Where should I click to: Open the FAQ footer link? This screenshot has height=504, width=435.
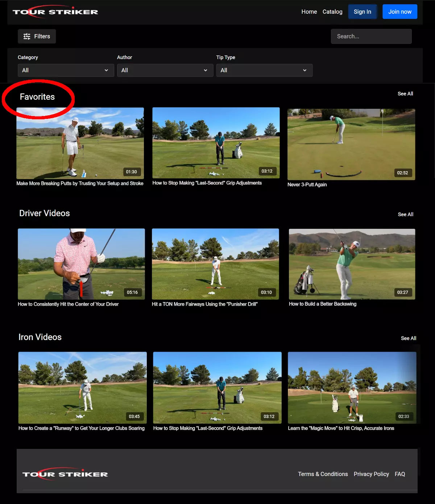(x=400, y=474)
